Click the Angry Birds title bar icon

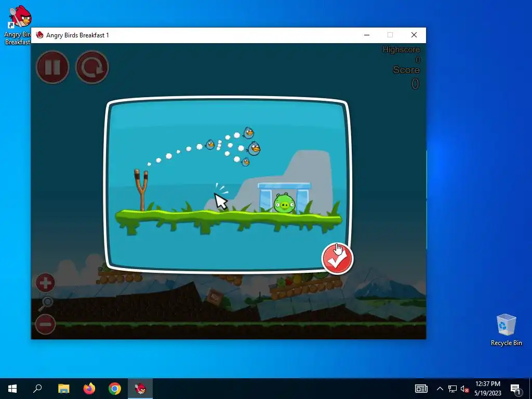[39, 35]
